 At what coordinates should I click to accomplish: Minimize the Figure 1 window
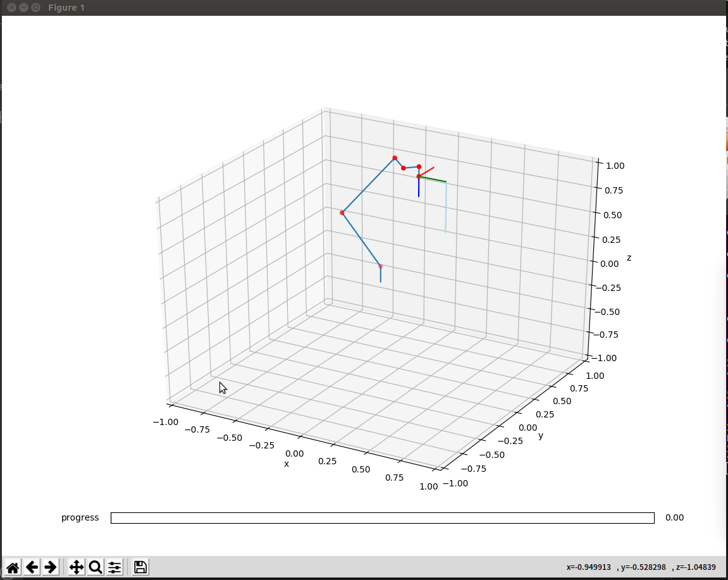23,8
